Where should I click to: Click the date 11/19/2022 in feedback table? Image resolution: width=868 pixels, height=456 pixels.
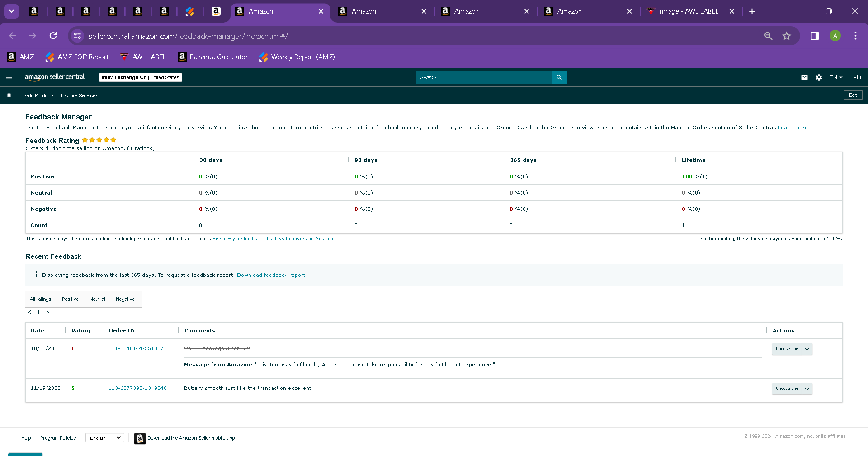[45, 388]
